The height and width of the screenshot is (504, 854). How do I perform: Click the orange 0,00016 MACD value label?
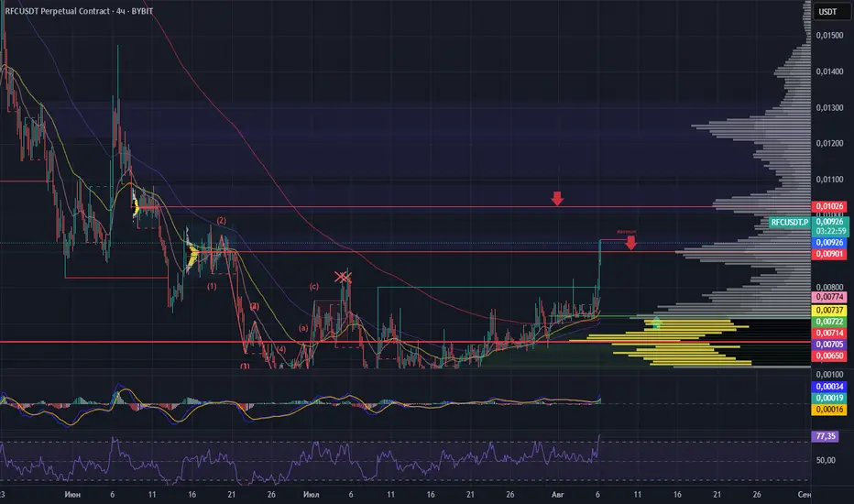(829, 410)
